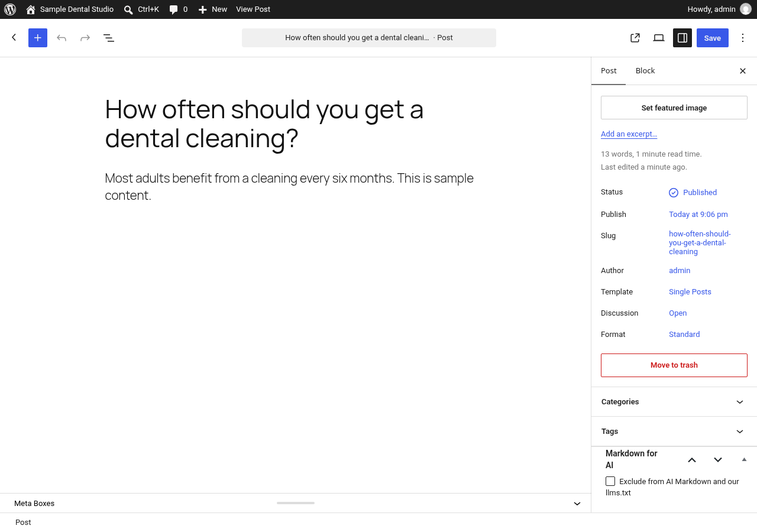The width and height of the screenshot is (757, 532).
Task: Edit the post slug link
Action: (x=700, y=243)
